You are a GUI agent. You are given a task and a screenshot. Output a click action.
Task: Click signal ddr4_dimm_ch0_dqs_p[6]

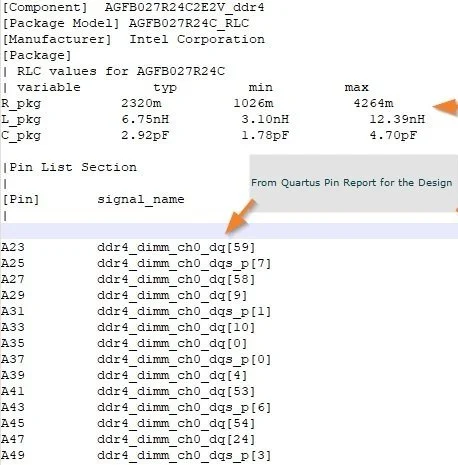tap(184, 408)
